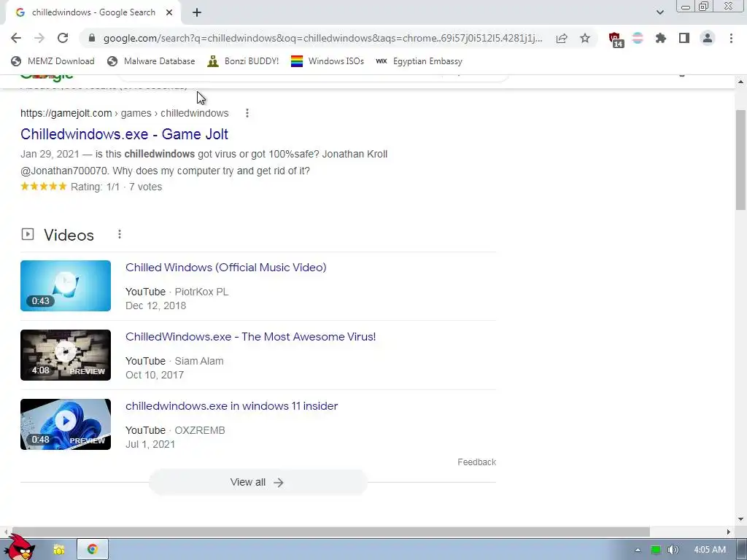Open Chilled Windows (Official Music Video) link

(226, 267)
